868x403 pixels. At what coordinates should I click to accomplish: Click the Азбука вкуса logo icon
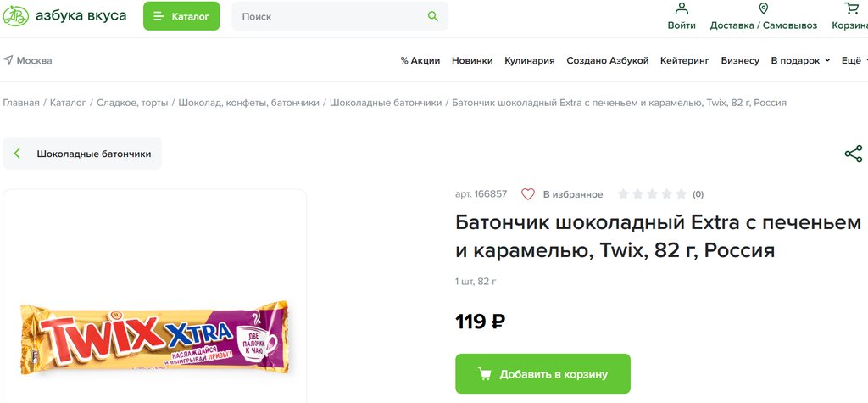pos(16,15)
